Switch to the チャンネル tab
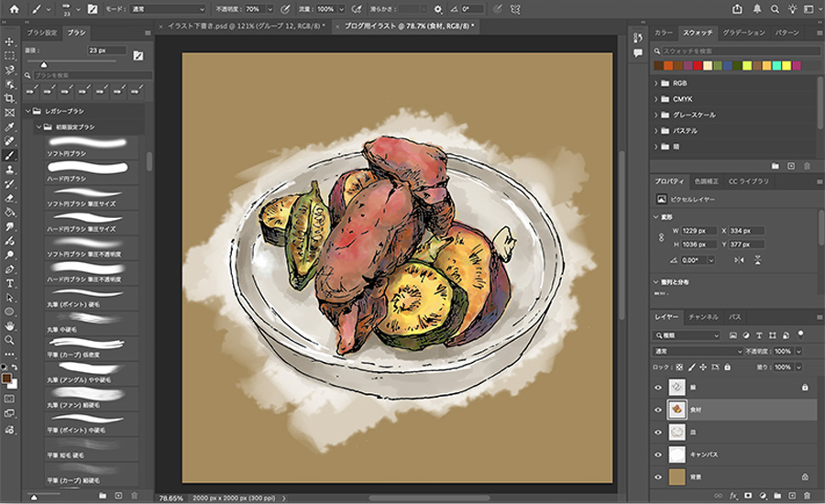 (x=703, y=316)
